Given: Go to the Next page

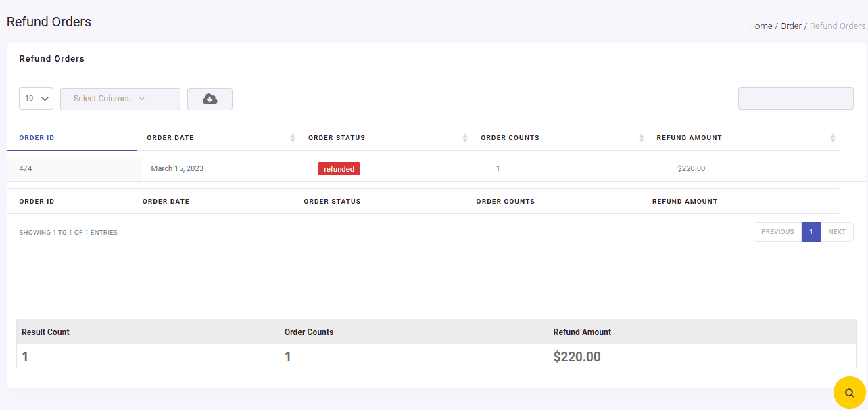Looking at the screenshot, I should coord(837,231).
